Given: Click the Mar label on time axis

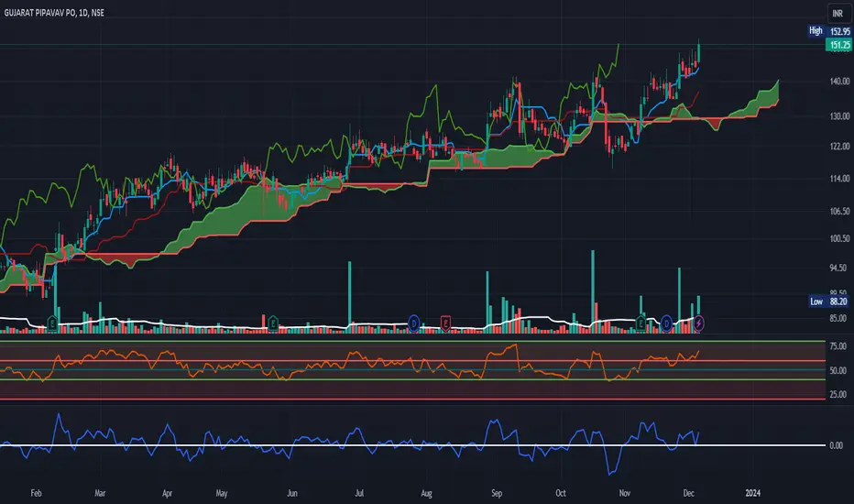Looking at the screenshot, I should (x=100, y=493).
